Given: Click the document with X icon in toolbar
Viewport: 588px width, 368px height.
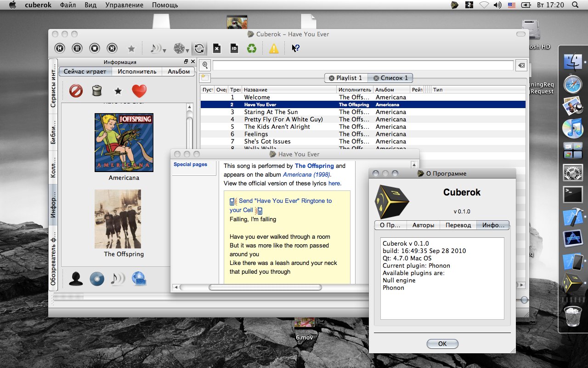Looking at the screenshot, I should click(x=217, y=48).
